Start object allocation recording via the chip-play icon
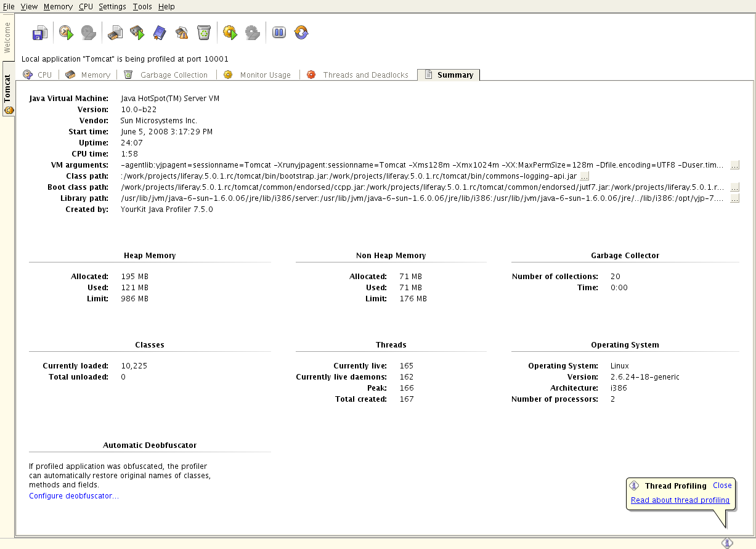This screenshot has width=756, height=549. click(x=137, y=33)
